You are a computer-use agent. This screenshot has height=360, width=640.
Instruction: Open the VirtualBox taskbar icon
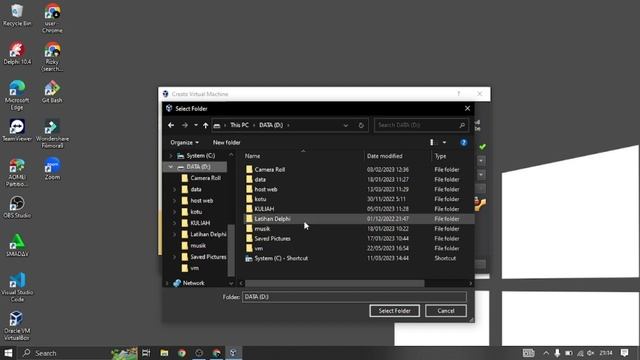[233, 353]
